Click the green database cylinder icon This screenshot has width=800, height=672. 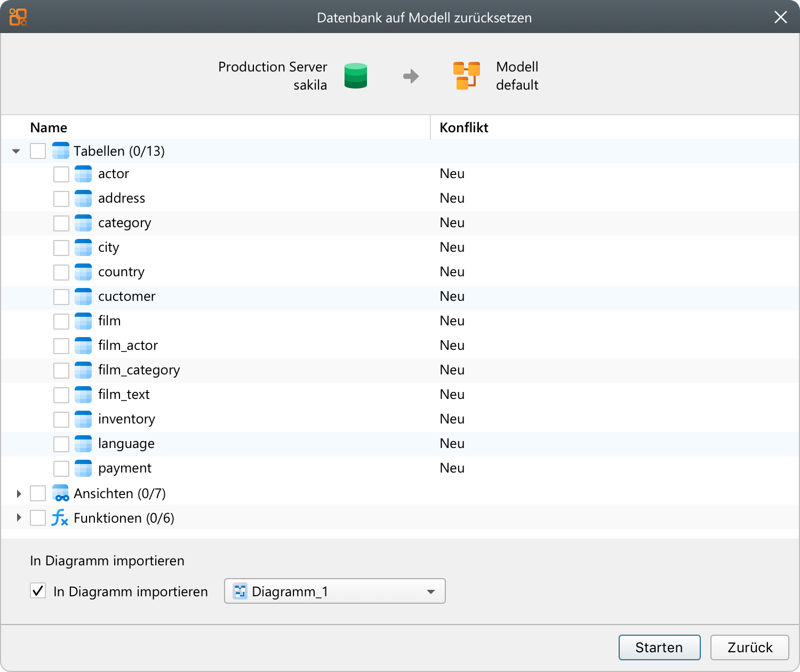pyautogui.click(x=356, y=76)
